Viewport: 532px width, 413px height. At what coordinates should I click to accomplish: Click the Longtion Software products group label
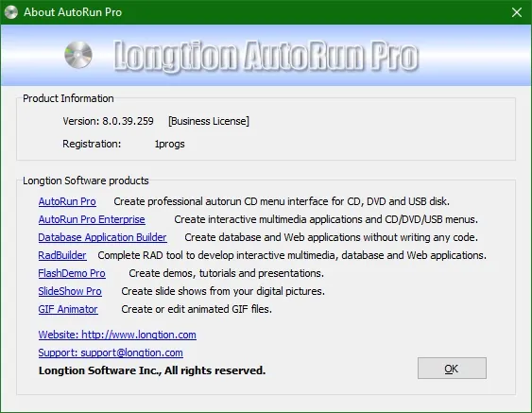[x=85, y=181]
